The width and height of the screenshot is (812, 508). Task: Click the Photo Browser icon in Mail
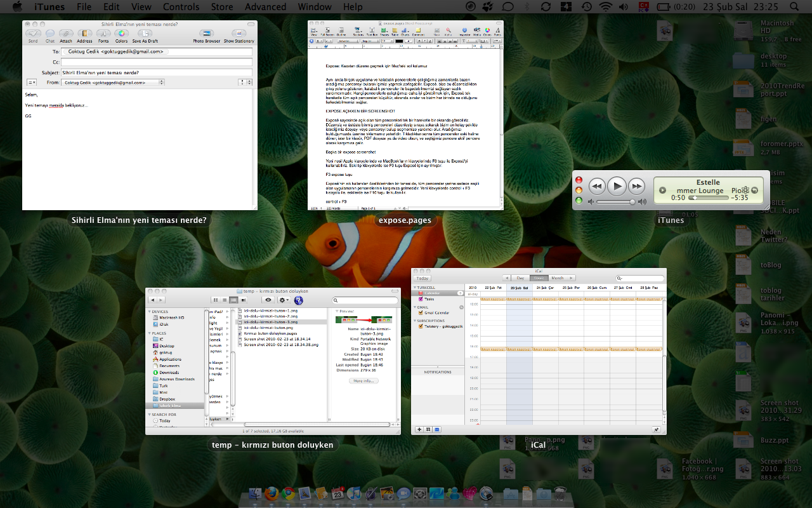tap(206, 34)
